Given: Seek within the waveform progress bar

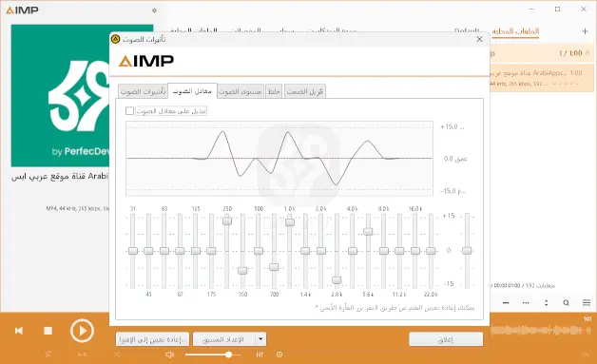Looking at the screenshot, I should point(541,330).
